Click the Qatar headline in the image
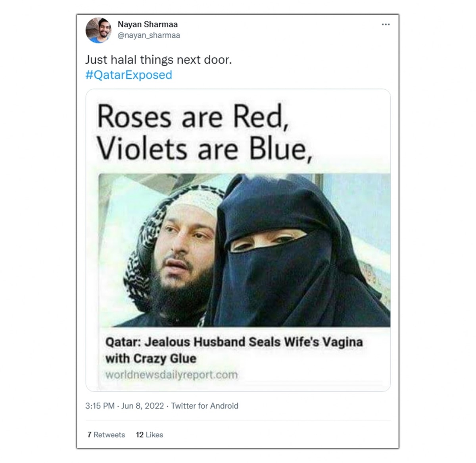 pyautogui.click(x=234, y=350)
